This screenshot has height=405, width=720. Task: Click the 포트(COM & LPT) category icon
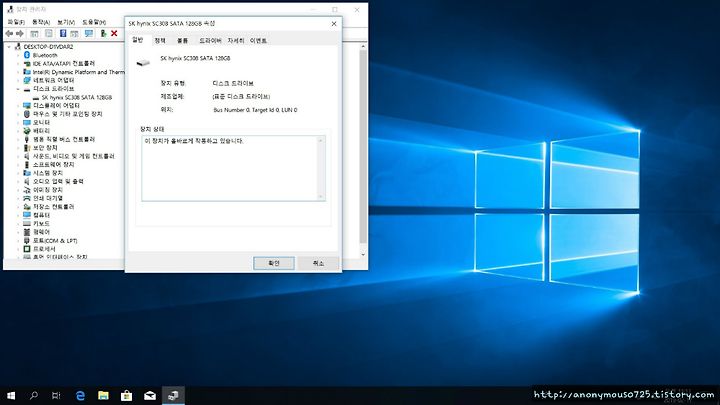pyautogui.click(x=27, y=241)
